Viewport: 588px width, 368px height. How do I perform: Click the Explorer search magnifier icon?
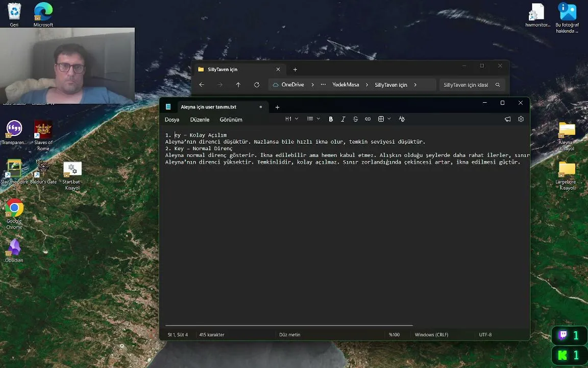pyautogui.click(x=498, y=85)
